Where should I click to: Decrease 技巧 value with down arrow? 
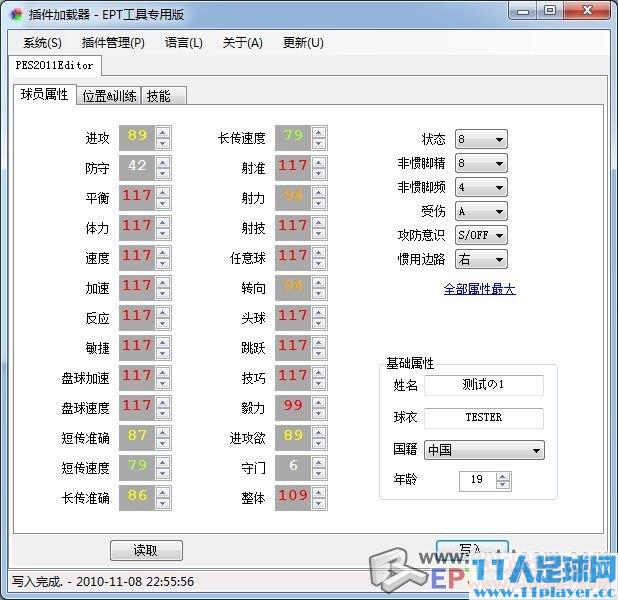[319, 383]
